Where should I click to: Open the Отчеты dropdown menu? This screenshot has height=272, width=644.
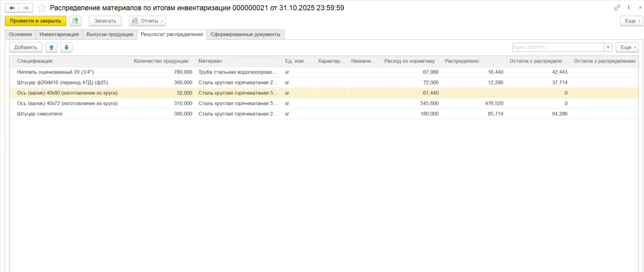(147, 21)
